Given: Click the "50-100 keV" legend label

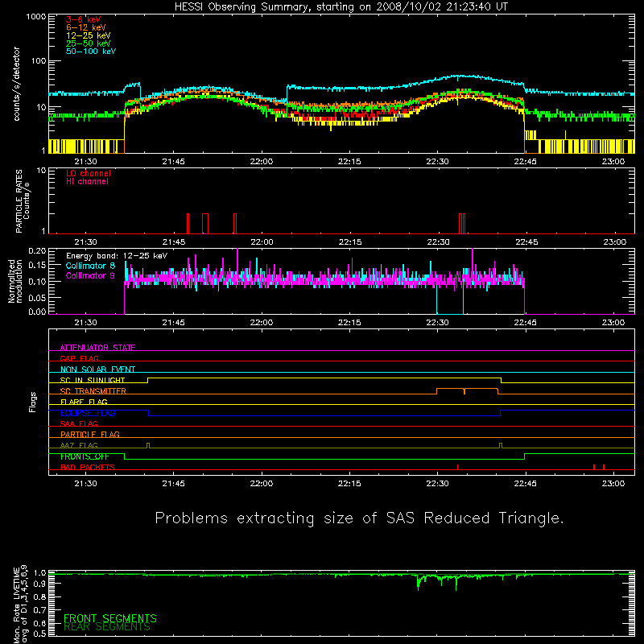Looking at the screenshot, I should (x=91, y=52).
